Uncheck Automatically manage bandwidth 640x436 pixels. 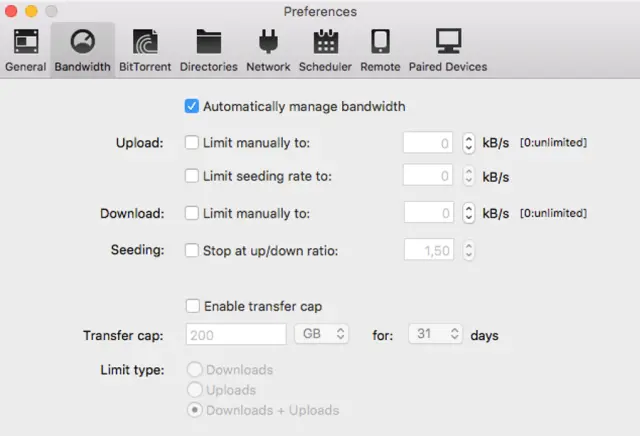click(192, 106)
